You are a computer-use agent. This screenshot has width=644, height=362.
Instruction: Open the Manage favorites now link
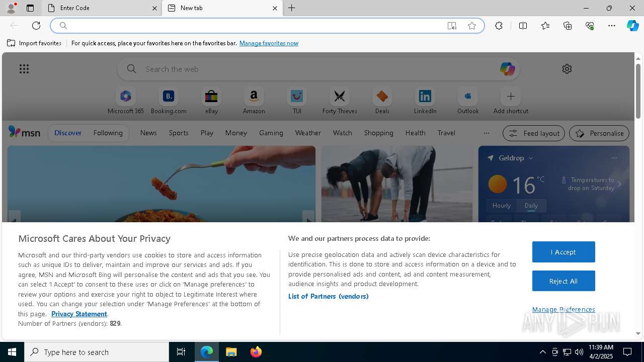point(269,43)
